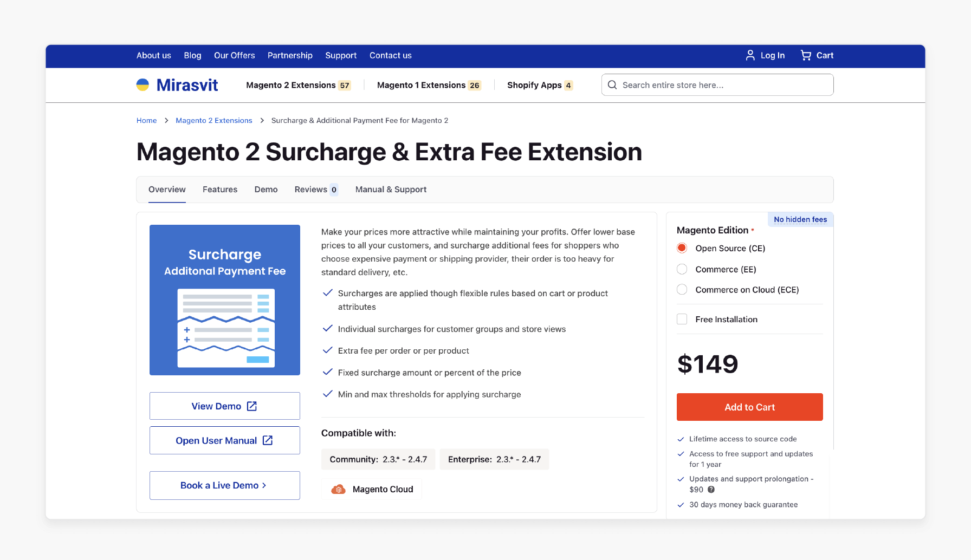Screen dimensions: 971x560
Task: Go to the Blog
Action: click(192, 55)
